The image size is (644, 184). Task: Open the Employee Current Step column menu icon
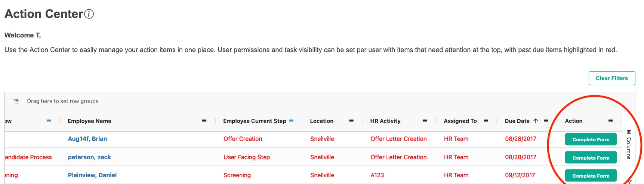tap(291, 121)
